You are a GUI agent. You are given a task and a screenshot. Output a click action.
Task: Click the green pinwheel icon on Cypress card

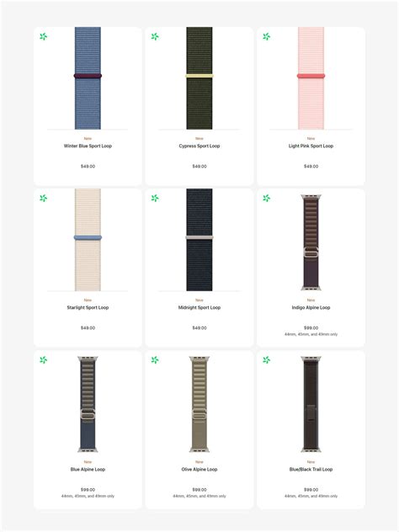(x=155, y=36)
